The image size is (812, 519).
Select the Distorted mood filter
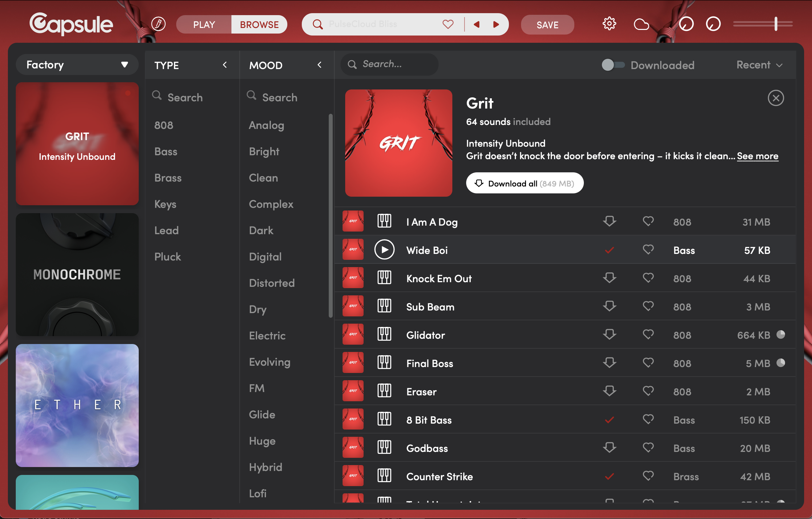(272, 283)
